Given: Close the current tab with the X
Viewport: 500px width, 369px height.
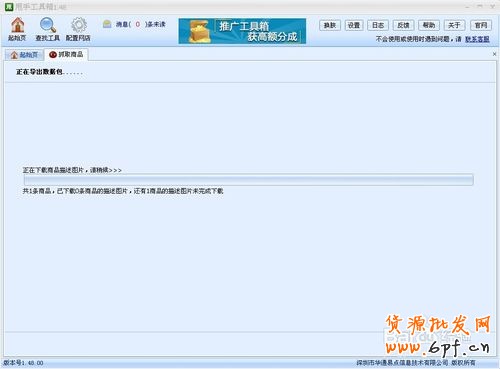Looking at the screenshot, I should [494, 54].
